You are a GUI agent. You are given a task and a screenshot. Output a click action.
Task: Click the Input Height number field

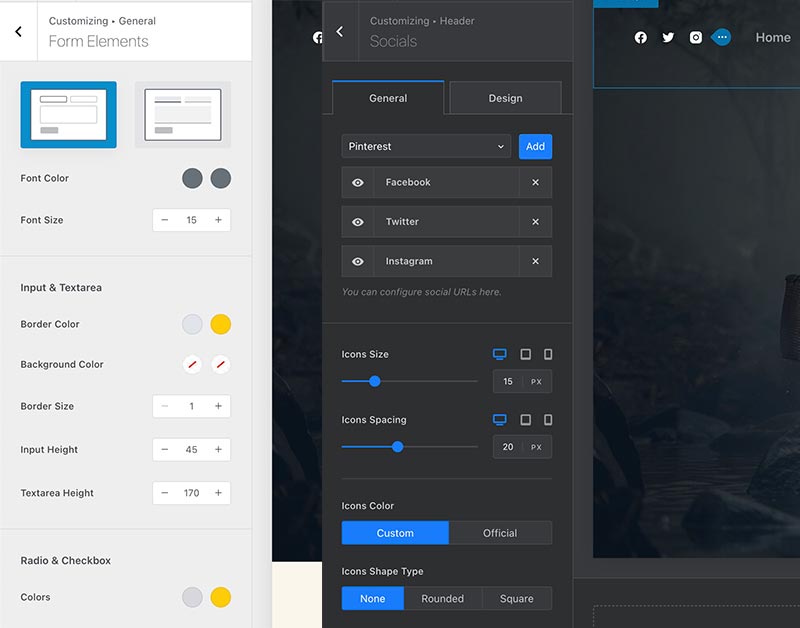(191, 449)
